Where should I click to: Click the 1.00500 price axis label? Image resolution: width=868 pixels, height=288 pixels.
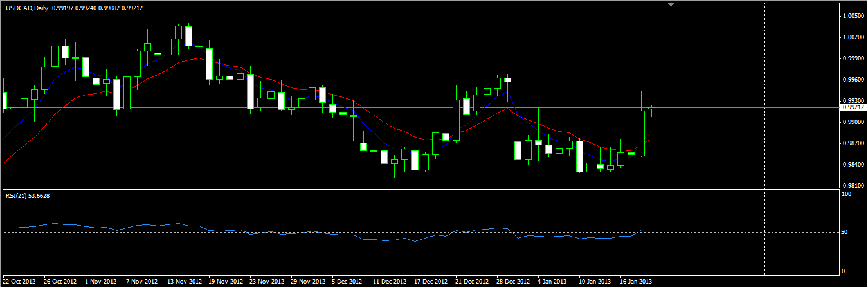[853, 16]
